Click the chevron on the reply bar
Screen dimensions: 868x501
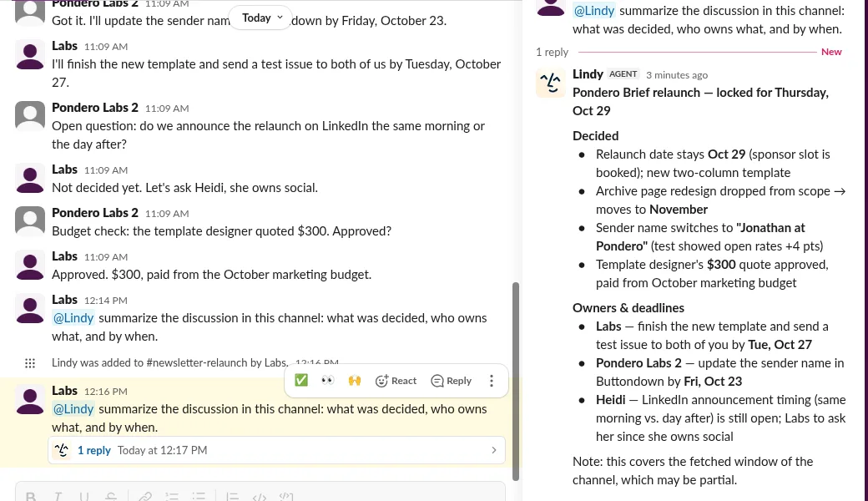[x=494, y=450]
